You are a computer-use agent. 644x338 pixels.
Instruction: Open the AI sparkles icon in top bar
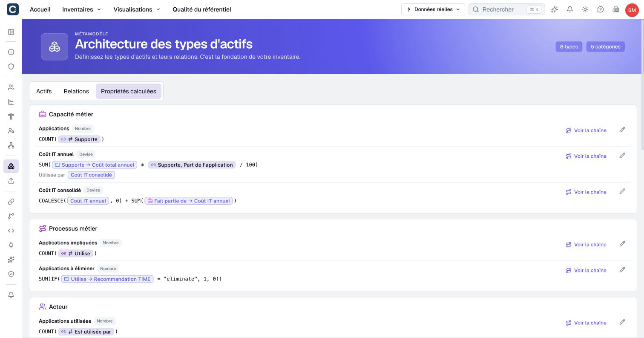(x=555, y=9)
